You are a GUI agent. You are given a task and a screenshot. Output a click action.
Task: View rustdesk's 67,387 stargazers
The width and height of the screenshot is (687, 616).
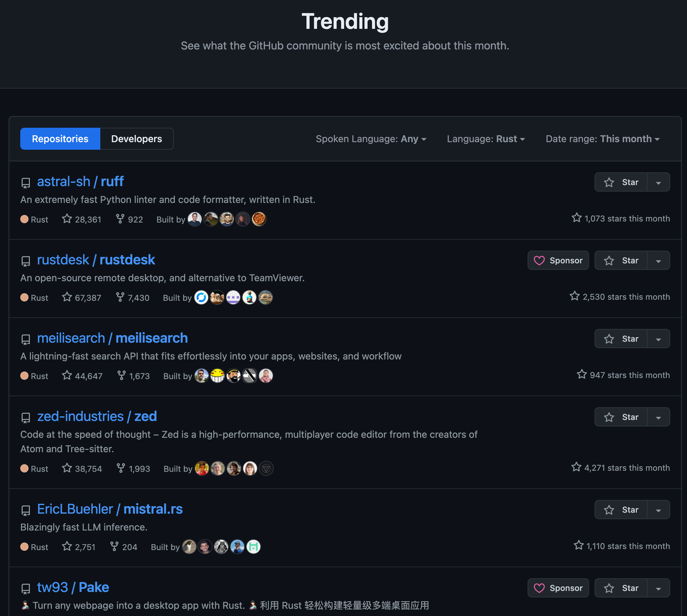click(x=82, y=297)
